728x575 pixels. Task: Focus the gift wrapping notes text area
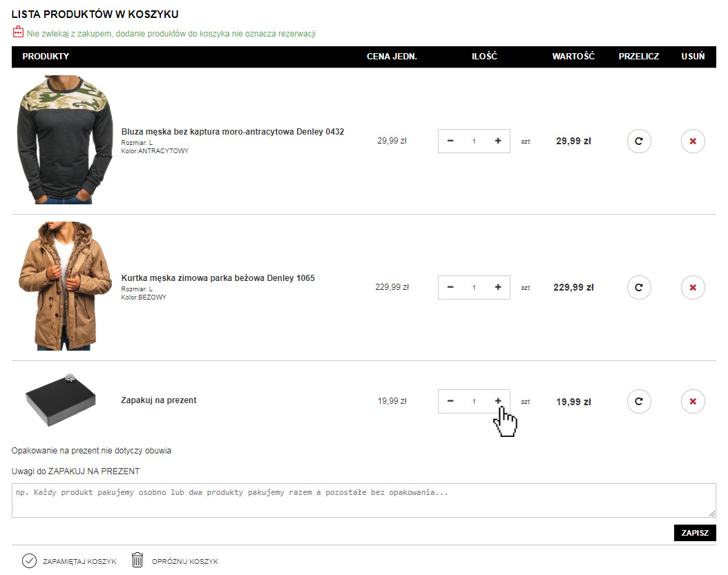coord(363,500)
